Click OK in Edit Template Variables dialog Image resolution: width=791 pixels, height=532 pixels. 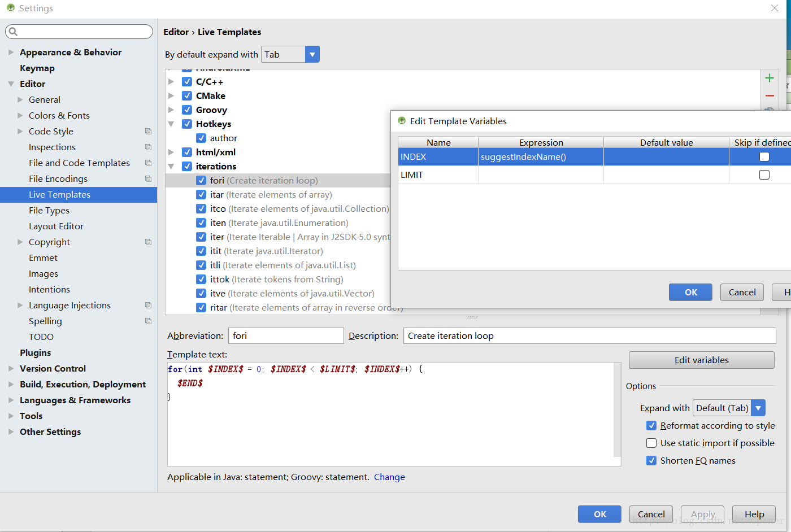pos(691,292)
